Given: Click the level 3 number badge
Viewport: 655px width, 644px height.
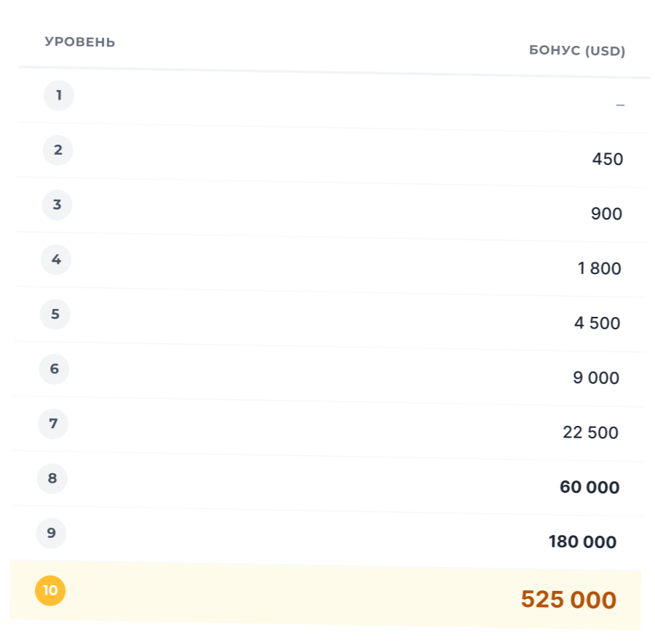Looking at the screenshot, I should (x=57, y=205).
